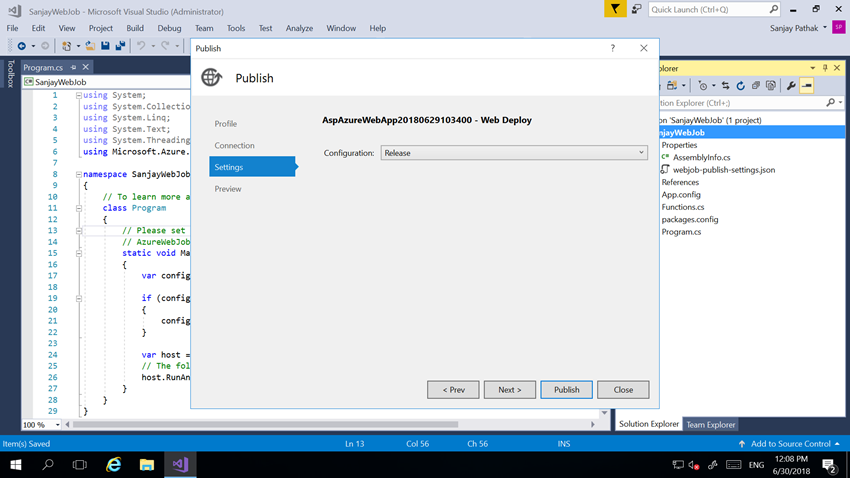
Task: Select Functions.cs in Solution Explorer
Action: click(x=682, y=207)
